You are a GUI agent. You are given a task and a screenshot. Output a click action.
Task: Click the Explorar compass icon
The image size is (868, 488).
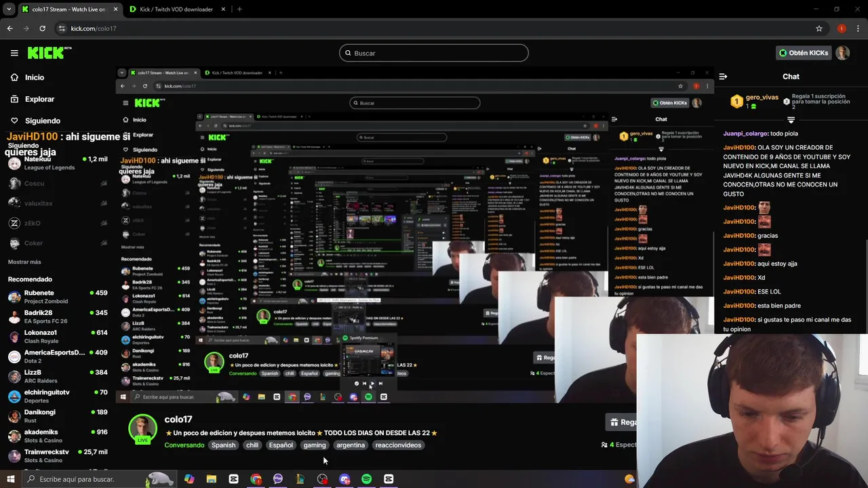[x=14, y=99]
